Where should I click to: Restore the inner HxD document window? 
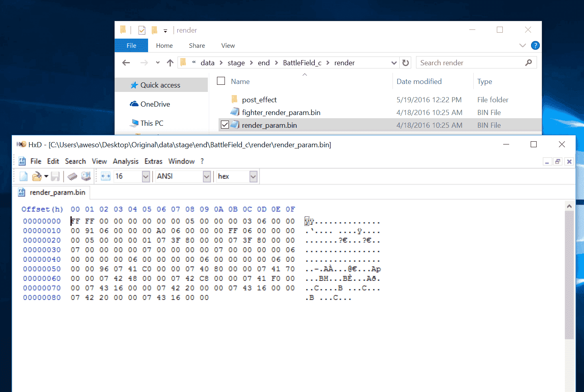click(x=558, y=162)
